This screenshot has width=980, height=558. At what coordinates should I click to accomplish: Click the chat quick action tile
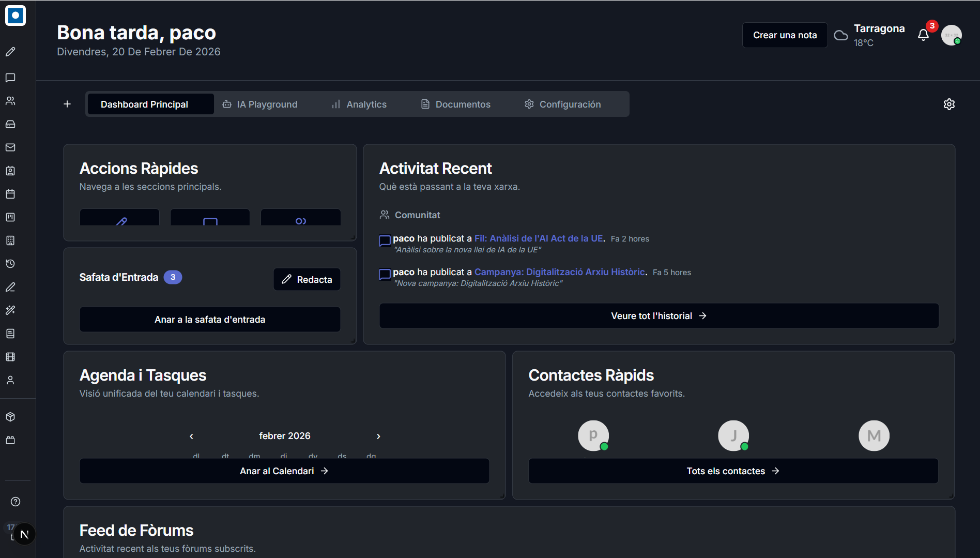pos(210,217)
